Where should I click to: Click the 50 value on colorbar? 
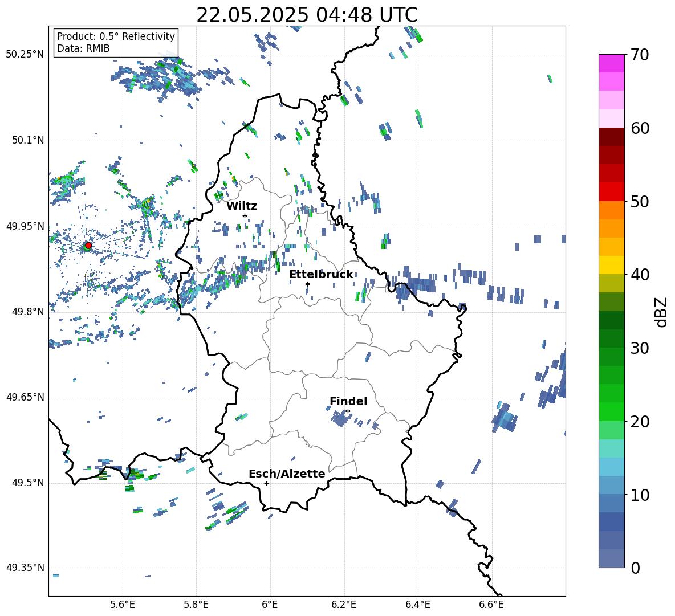tap(640, 202)
